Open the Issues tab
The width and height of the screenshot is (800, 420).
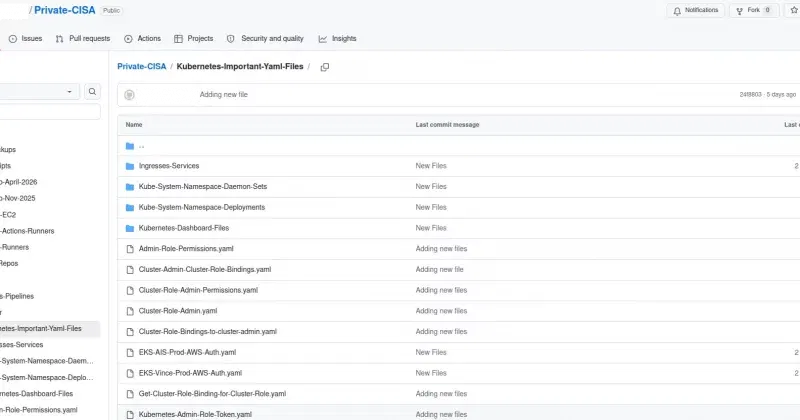(x=26, y=38)
